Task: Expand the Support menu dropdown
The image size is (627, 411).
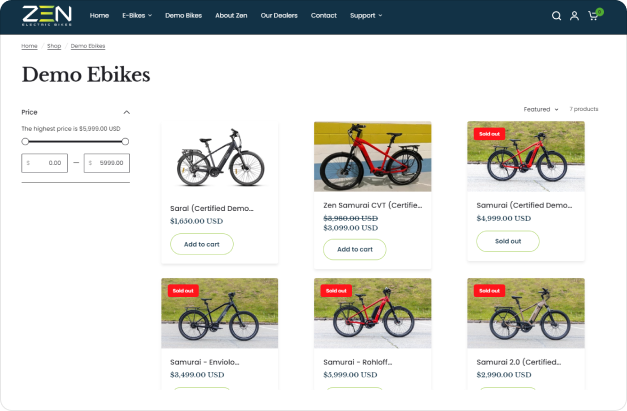Action: coord(366,16)
